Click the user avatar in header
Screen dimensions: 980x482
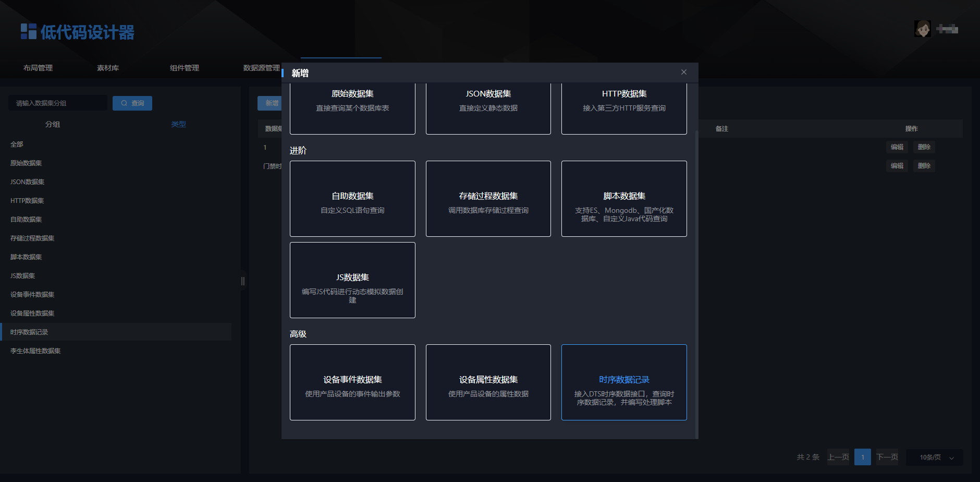pyautogui.click(x=923, y=29)
